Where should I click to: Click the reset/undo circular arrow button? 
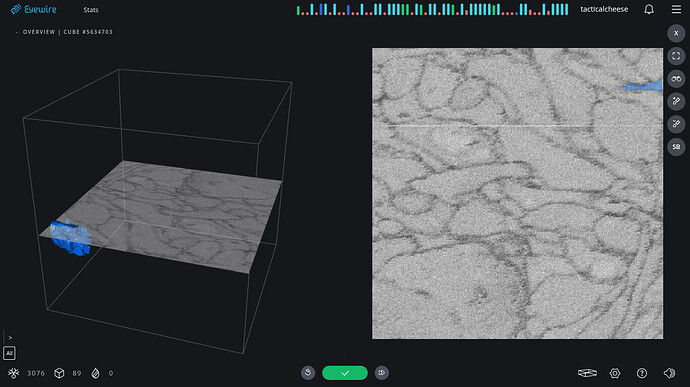click(x=308, y=373)
